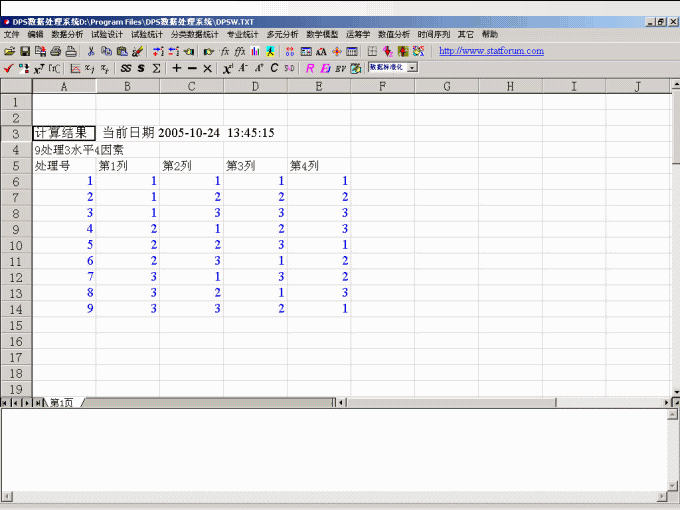Viewport: 680px width, 510px height.
Task: Click the pink R toolbar icon
Action: (310, 68)
